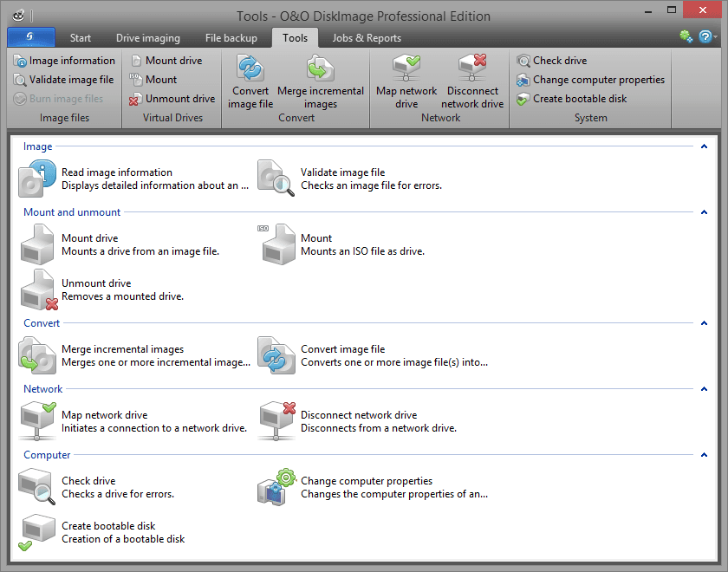Open the help question mark icon
The height and width of the screenshot is (572, 728).
pos(705,36)
